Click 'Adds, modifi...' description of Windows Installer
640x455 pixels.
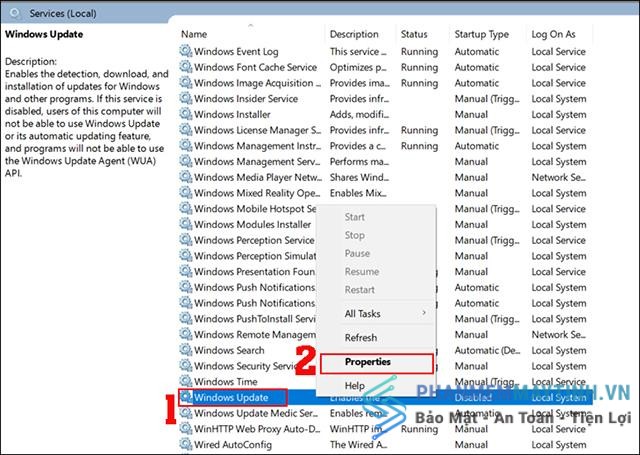359,114
